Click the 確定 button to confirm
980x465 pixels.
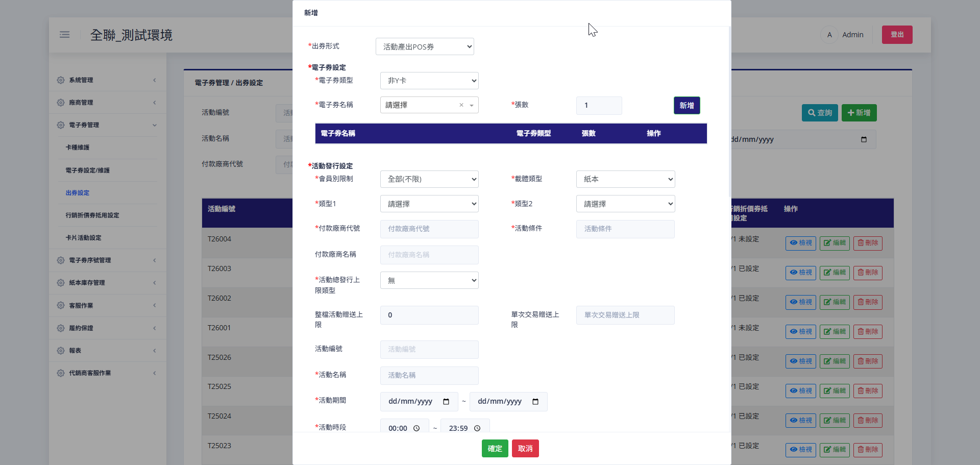494,448
